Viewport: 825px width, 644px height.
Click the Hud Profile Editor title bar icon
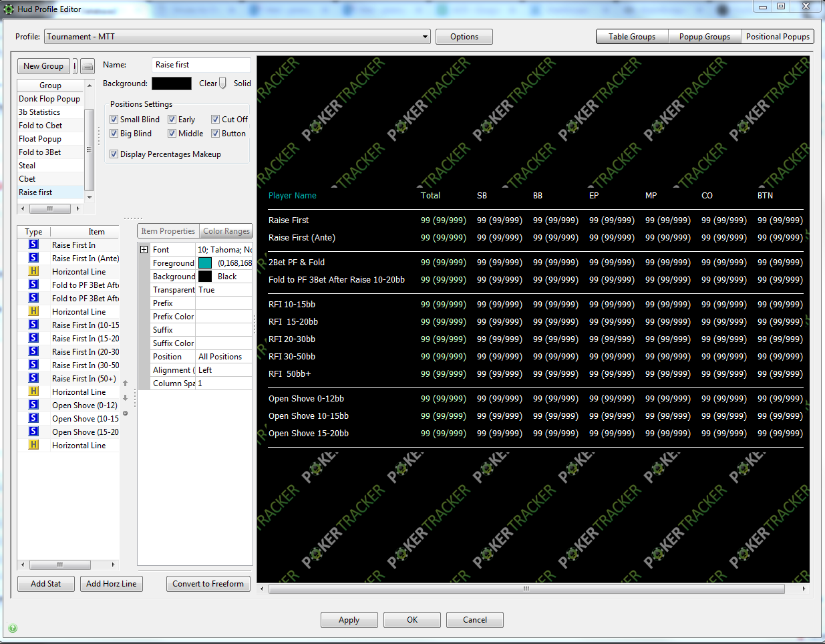point(9,9)
